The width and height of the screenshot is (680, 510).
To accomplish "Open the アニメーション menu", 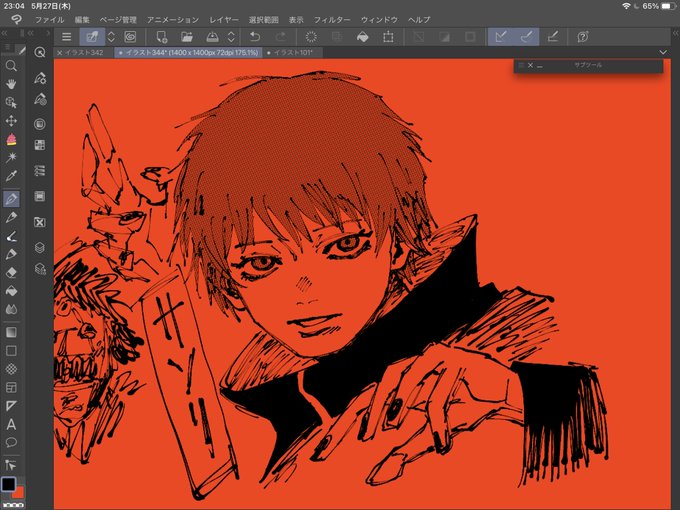I will [x=173, y=20].
